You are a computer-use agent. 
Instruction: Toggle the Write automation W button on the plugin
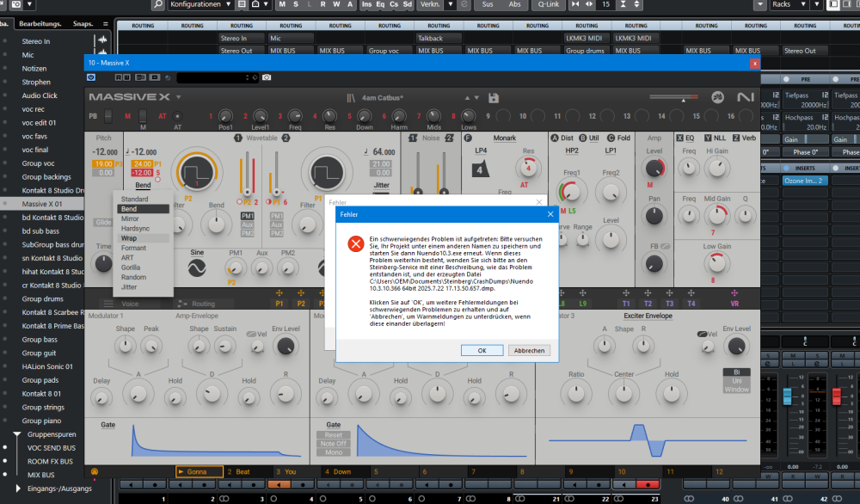[126, 77]
